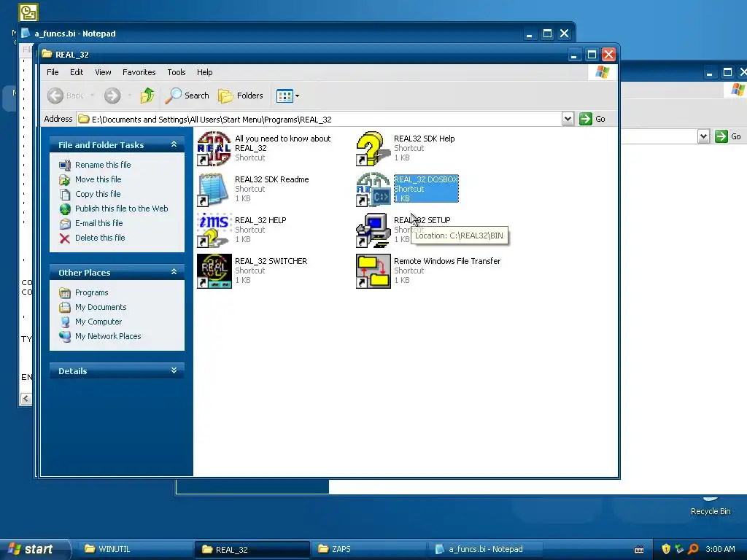Open the Edit menu

coord(77,72)
